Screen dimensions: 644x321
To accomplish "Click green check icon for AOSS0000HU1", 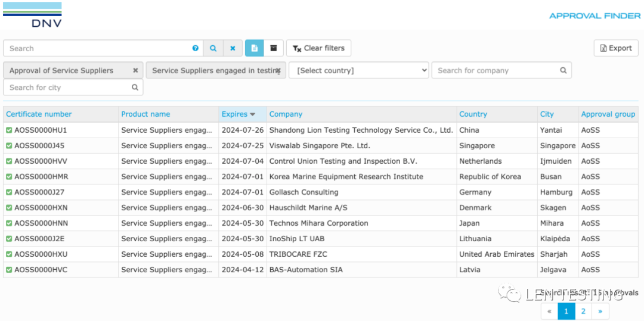I will click(9, 130).
